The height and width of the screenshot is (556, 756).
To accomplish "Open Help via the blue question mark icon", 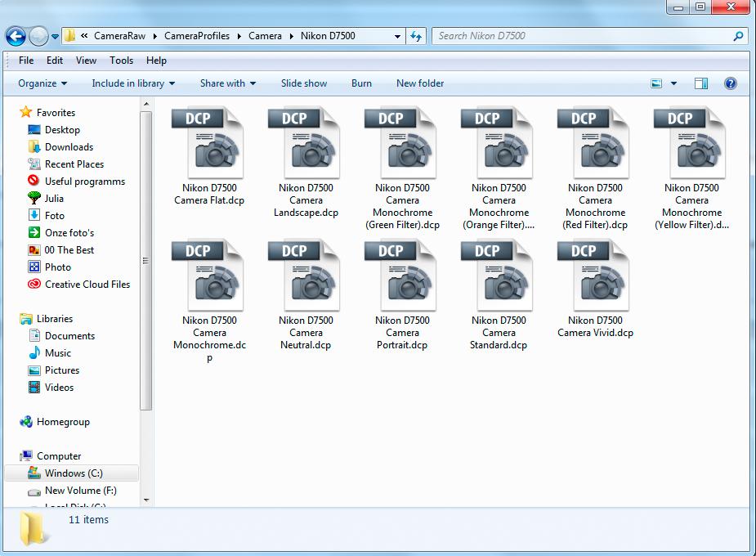I will pyautogui.click(x=731, y=83).
